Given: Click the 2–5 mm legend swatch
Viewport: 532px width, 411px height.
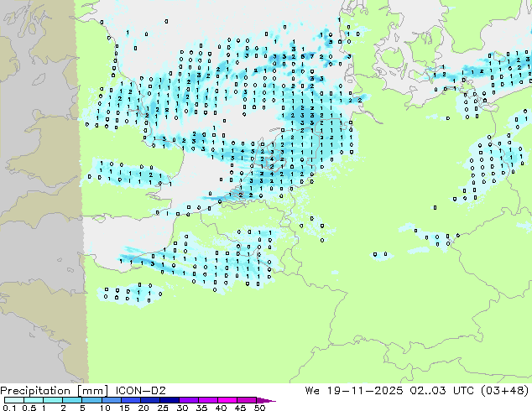Looking at the screenshot, I should (x=72, y=400).
